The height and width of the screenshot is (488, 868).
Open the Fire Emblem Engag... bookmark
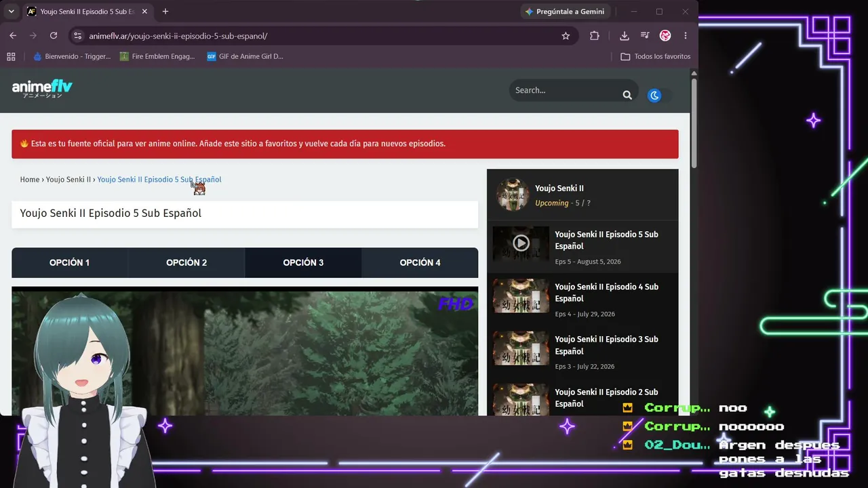[x=157, y=56]
